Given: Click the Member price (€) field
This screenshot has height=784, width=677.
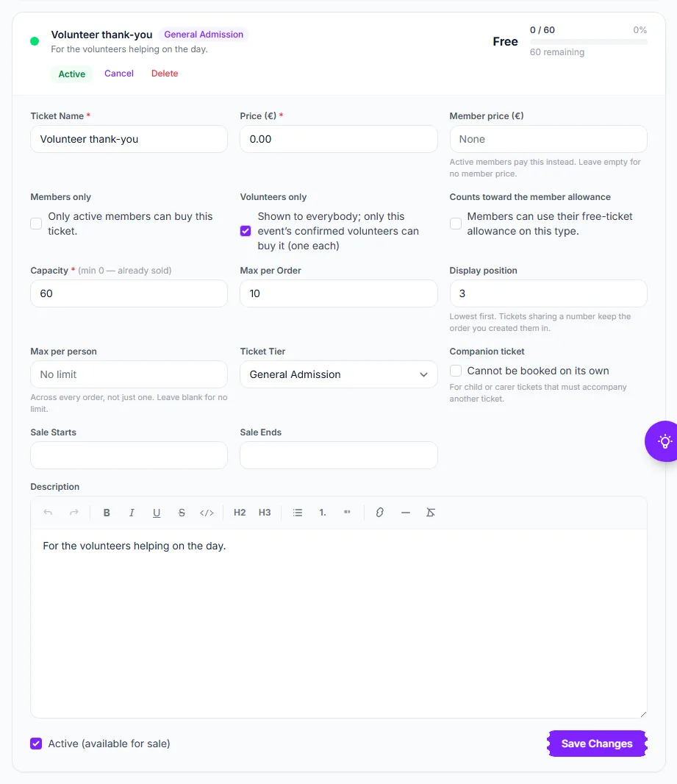Looking at the screenshot, I should (x=548, y=139).
